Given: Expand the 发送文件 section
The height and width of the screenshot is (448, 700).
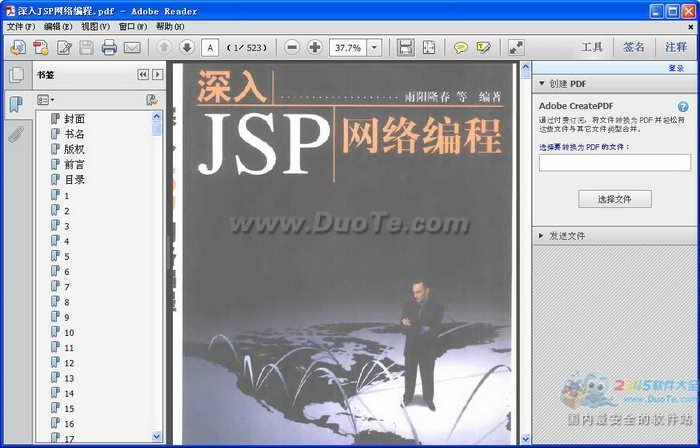Looking at the screenshot, I should (542, 236).
